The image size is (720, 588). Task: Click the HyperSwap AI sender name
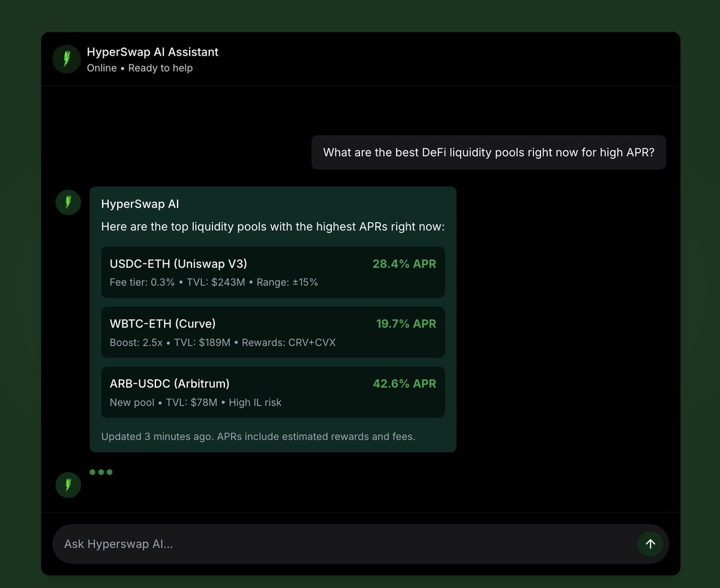140,204
